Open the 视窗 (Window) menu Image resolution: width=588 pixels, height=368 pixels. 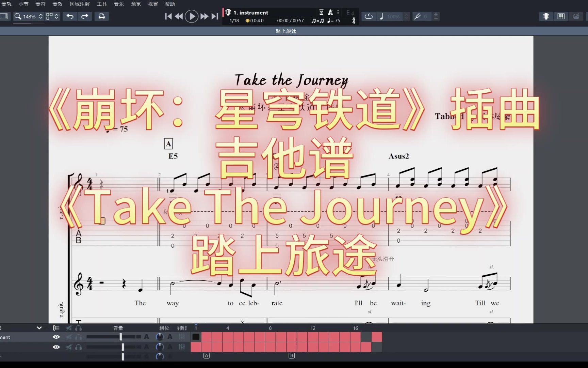(x=153, y=4)
